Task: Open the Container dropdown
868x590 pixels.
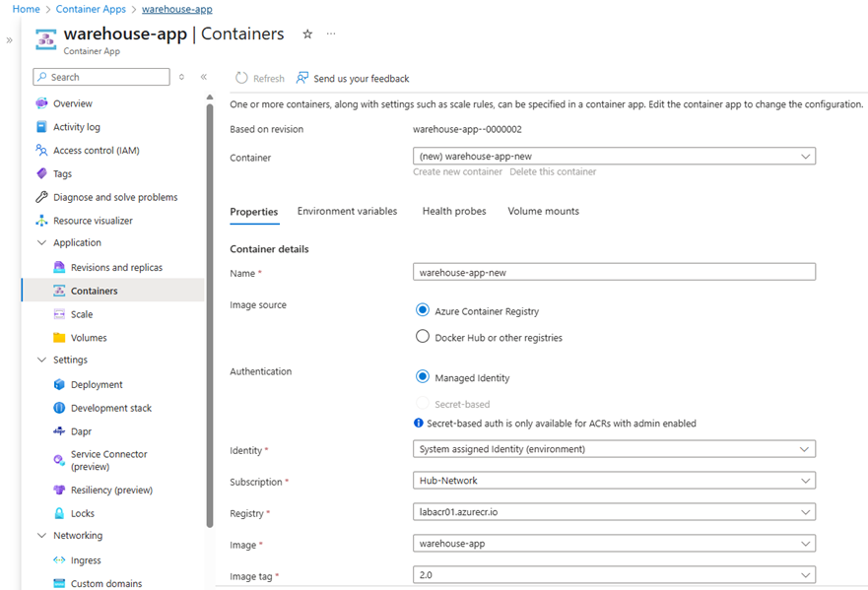Action: tap(614, 156)
